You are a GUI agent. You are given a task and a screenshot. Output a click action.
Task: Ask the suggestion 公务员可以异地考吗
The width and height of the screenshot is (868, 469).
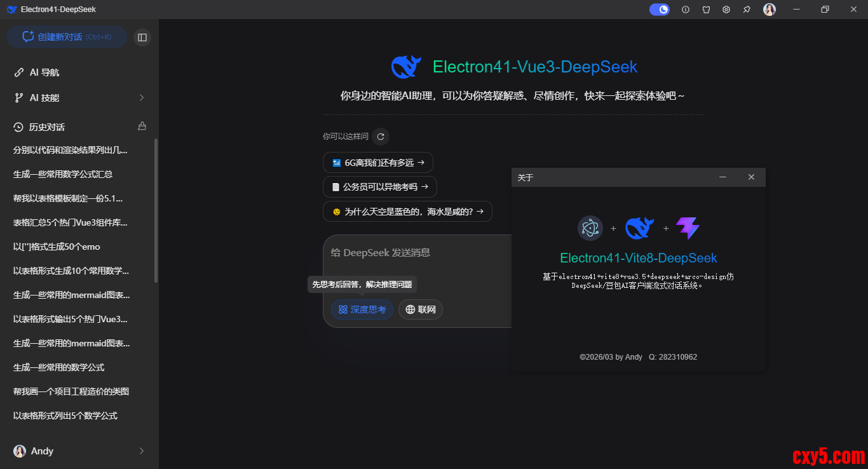(x=380, y=187)
